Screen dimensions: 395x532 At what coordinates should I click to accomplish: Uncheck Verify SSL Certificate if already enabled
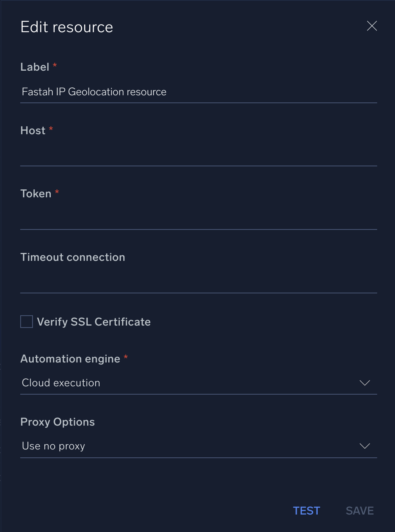click(26, 321)
